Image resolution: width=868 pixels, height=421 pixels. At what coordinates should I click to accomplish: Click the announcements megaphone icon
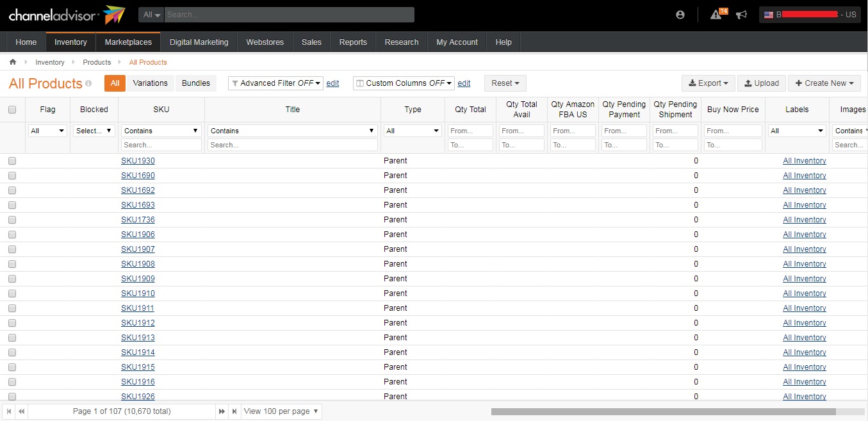pos(741,15)
